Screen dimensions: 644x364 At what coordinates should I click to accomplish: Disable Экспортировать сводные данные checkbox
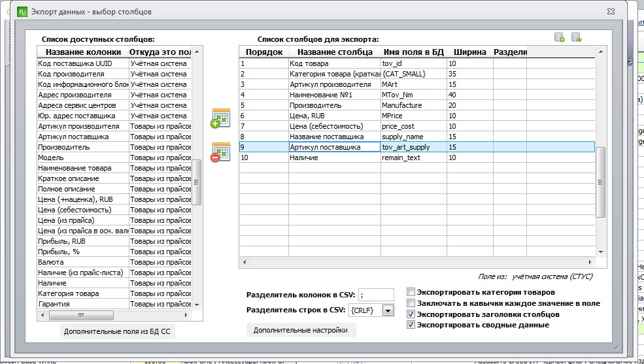click(x=411, y=325)
